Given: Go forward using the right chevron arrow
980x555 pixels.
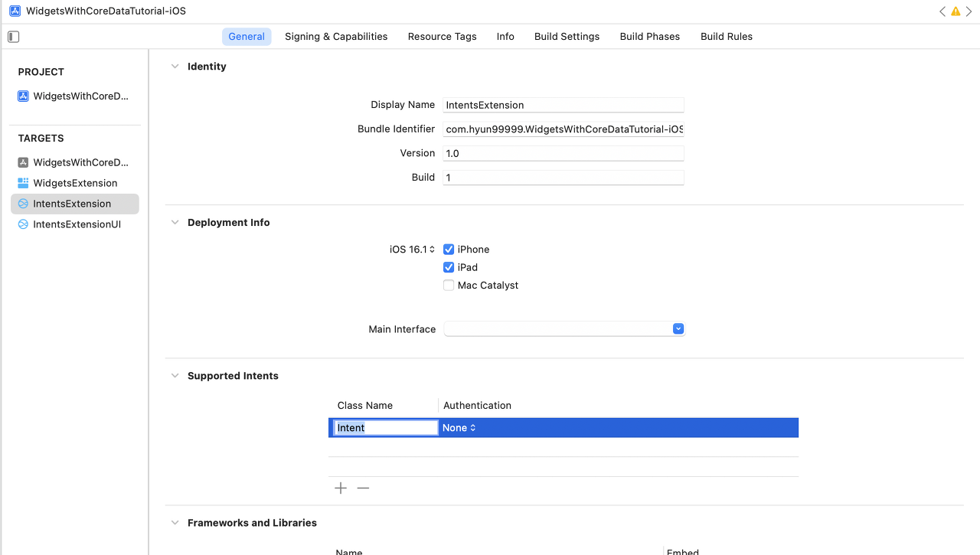Looking at the screenshot, I should (x=969, y=11).
